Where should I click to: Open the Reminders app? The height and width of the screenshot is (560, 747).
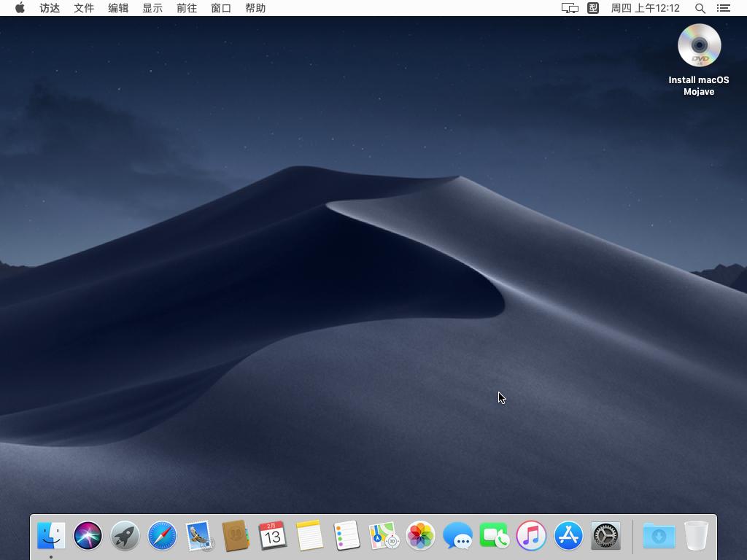pyautogui.click(x=347, y=535)
